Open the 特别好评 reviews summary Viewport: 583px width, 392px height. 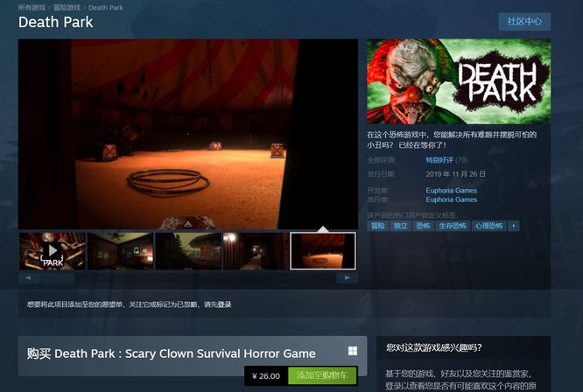439,160
